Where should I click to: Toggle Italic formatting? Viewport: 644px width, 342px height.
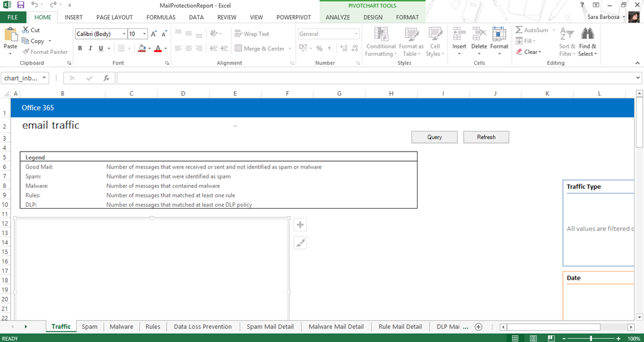click(91, 48)
